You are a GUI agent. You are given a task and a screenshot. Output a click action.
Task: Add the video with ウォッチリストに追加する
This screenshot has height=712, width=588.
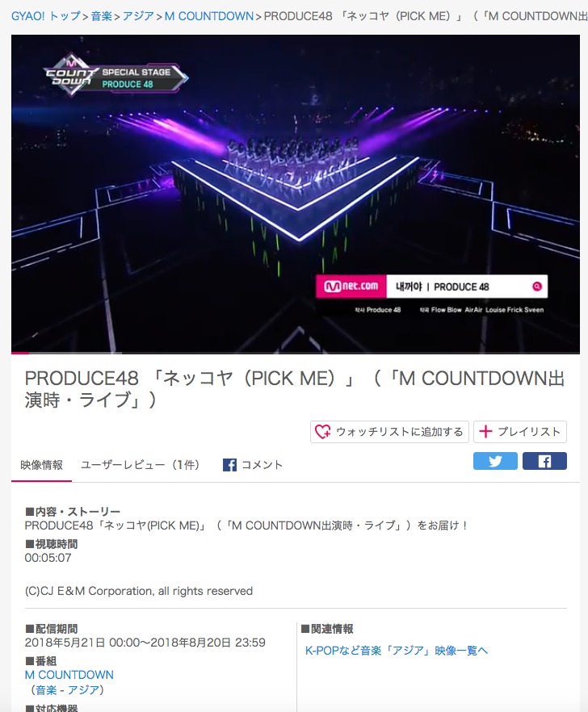point(389,431)
